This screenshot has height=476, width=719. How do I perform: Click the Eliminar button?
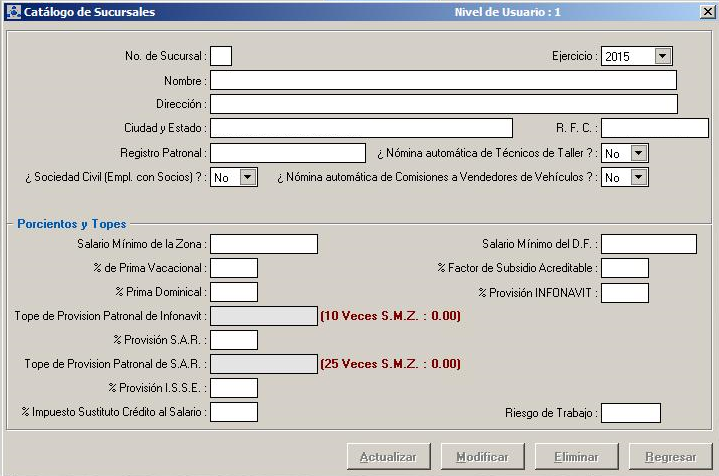[x=576, y=457]
